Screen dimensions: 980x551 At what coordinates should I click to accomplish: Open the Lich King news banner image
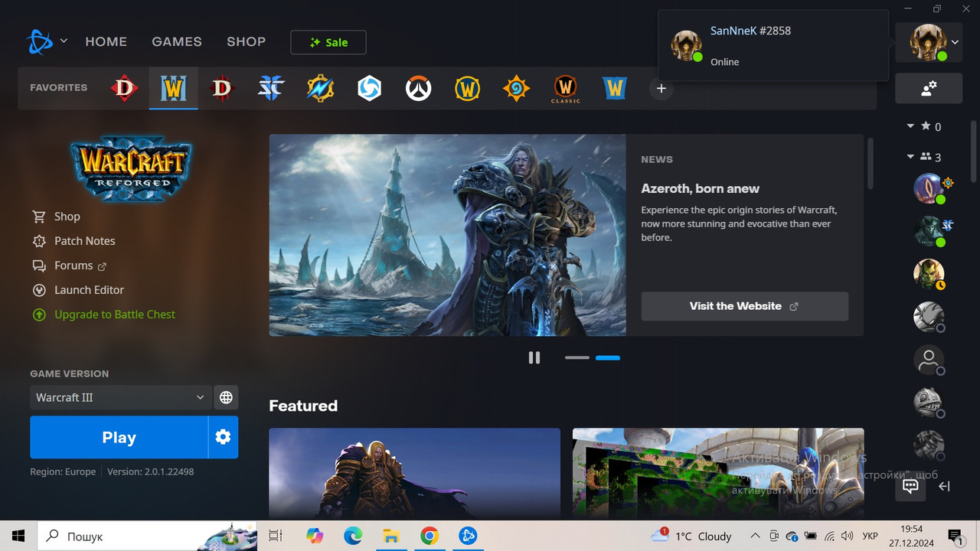pos(447,235)
